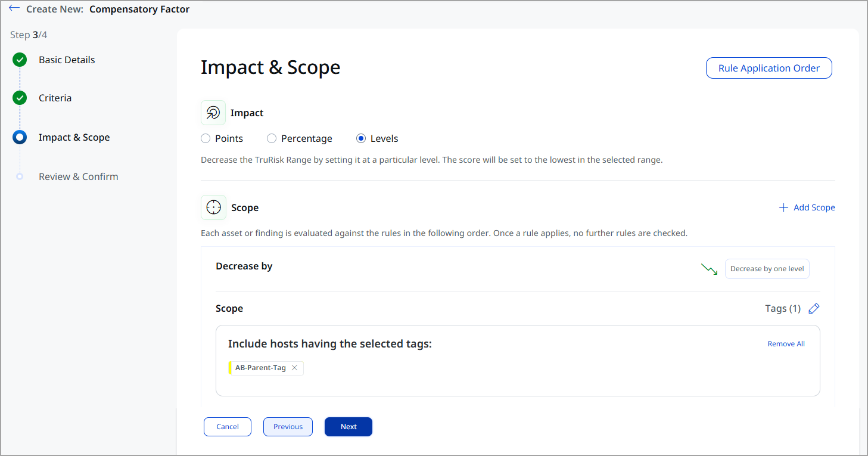
Task: Open the Rule Application Order panel
Action: click(x=769, y=67)
